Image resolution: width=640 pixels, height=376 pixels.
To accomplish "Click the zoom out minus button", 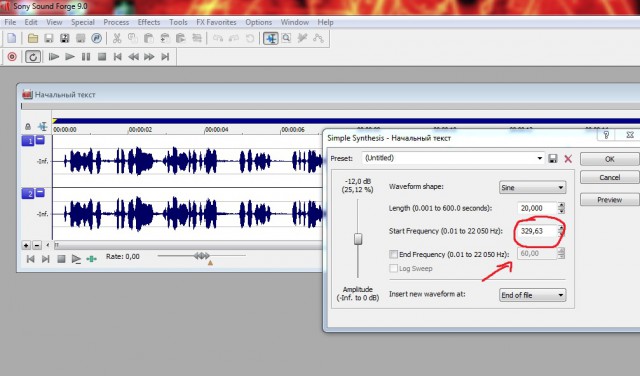I will click(36, 245).
